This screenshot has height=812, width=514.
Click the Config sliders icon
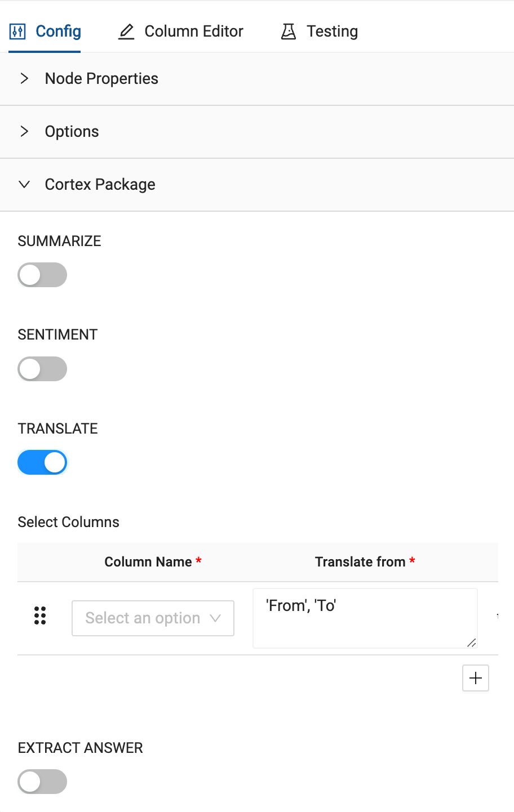(18, 32)
